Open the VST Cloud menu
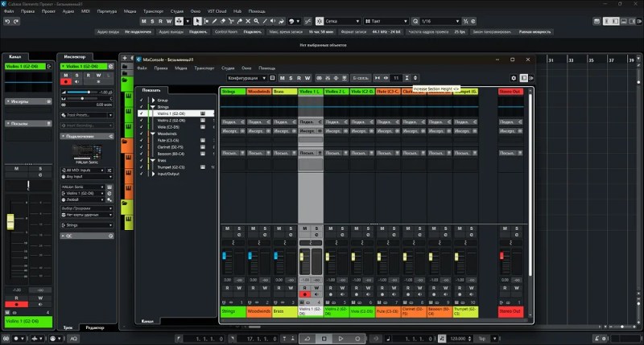 coord(217,11)
